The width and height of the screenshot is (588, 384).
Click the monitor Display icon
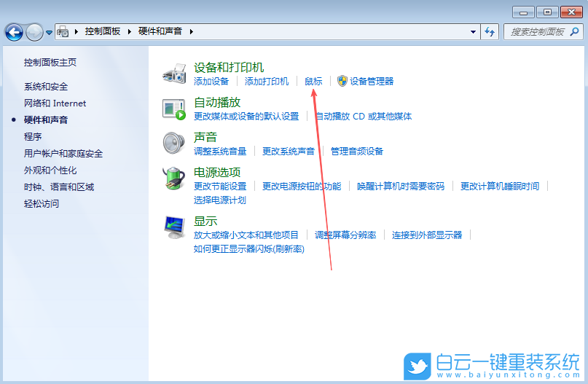click(174, 227)
